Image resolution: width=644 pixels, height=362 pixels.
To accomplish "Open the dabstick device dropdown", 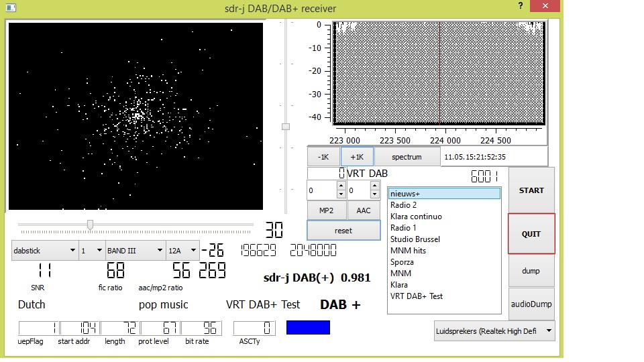I will click(45, 251).
